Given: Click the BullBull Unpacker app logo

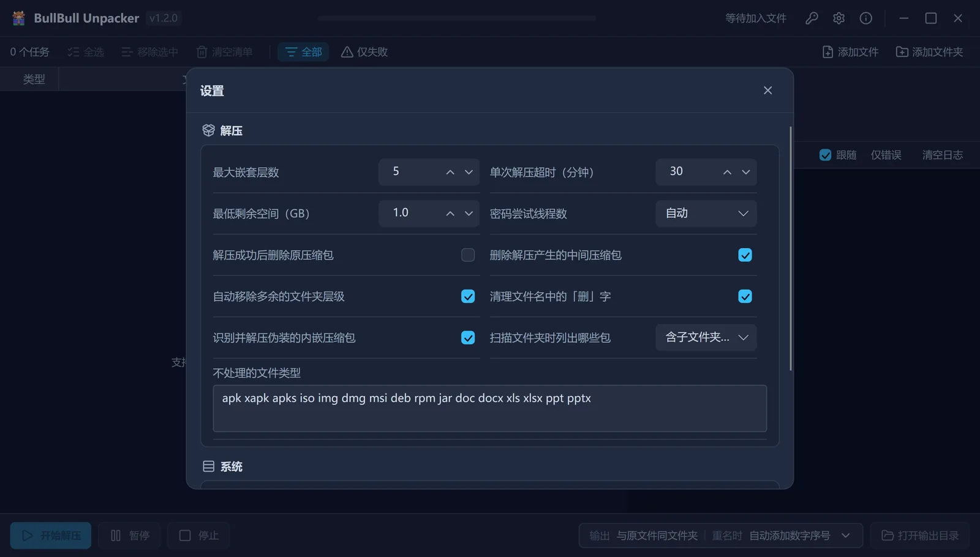Looking at the screenshot, I should coord(19,18).
